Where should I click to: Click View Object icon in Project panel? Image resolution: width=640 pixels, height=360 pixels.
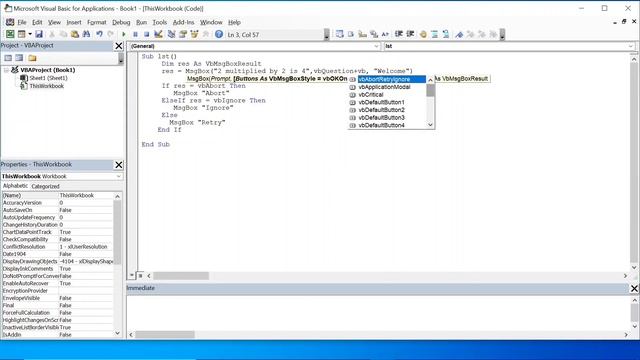[19, 58]
